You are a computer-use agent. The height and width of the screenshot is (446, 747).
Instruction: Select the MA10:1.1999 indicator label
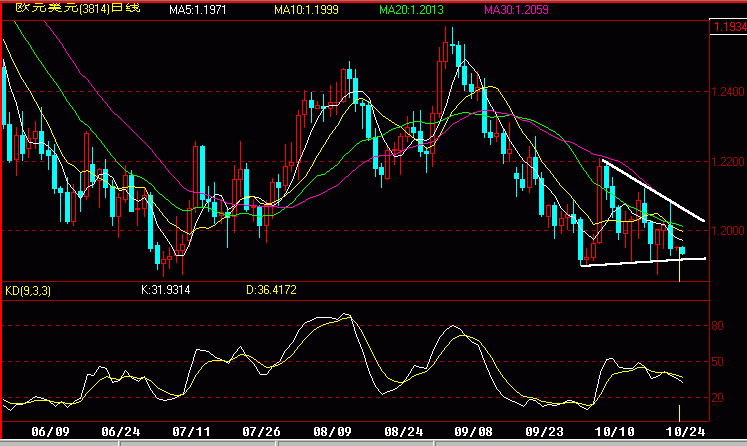306,10
